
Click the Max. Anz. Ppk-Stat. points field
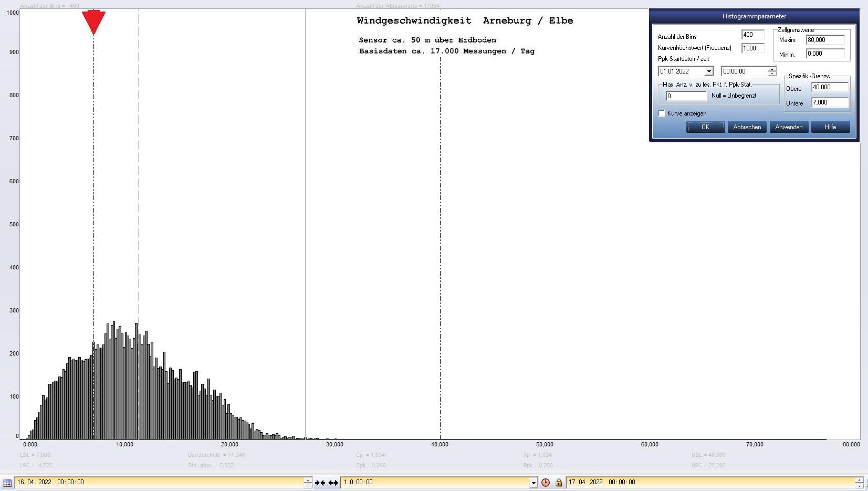[x=686, y=96]
